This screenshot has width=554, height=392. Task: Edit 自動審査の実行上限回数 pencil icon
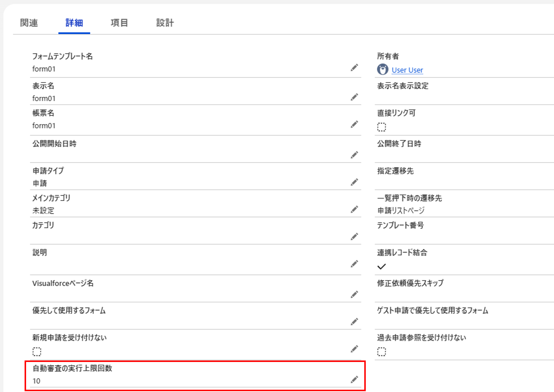coord(354,380)
